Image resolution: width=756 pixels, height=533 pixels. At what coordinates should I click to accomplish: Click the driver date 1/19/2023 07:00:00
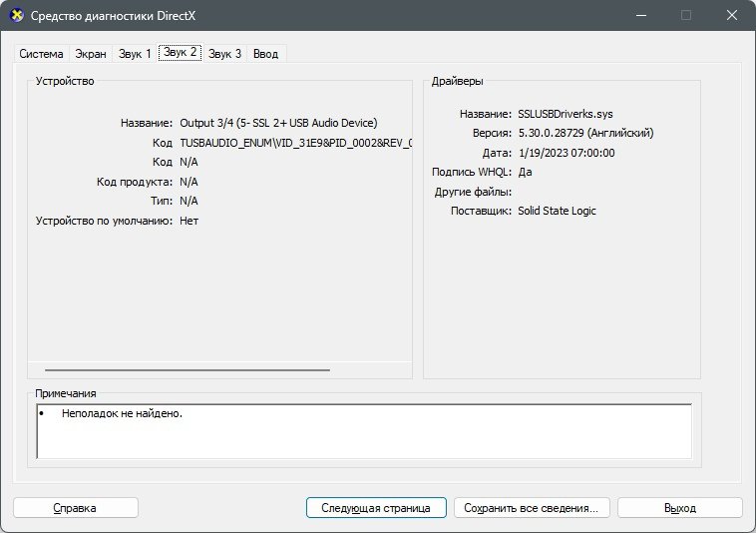[567, 153]
